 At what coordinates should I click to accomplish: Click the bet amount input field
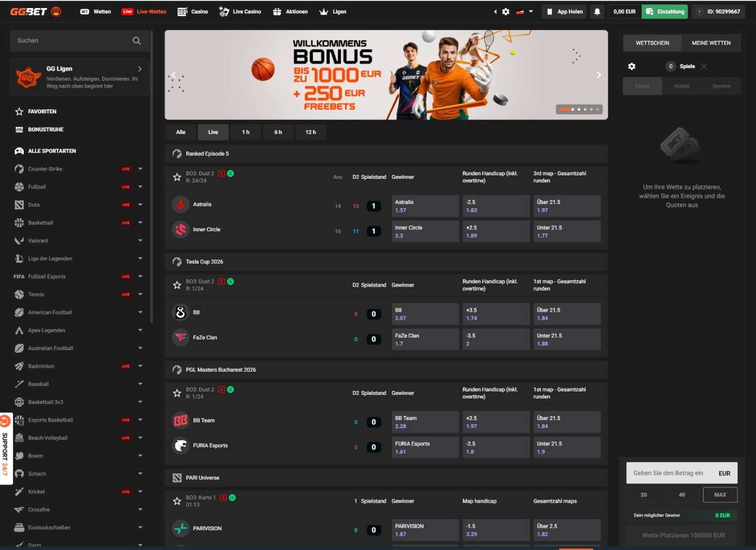click(x=682, y=473)
